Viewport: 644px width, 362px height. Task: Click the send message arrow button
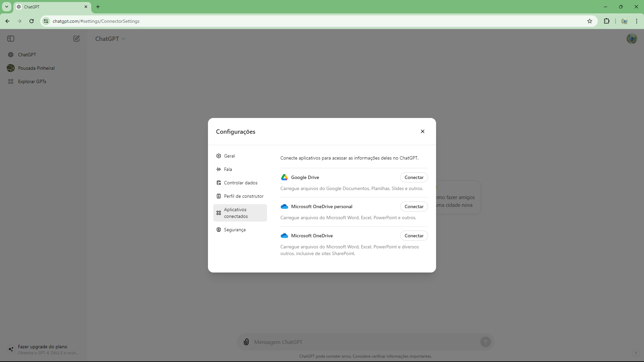(485, 342)
